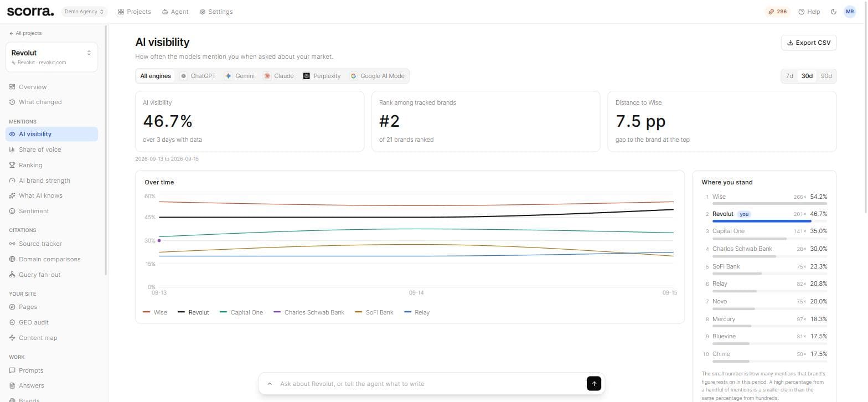Export data with Export CSV button
Image resolution: width=868 pixels, height=402 pixels.
coord(808,43)
